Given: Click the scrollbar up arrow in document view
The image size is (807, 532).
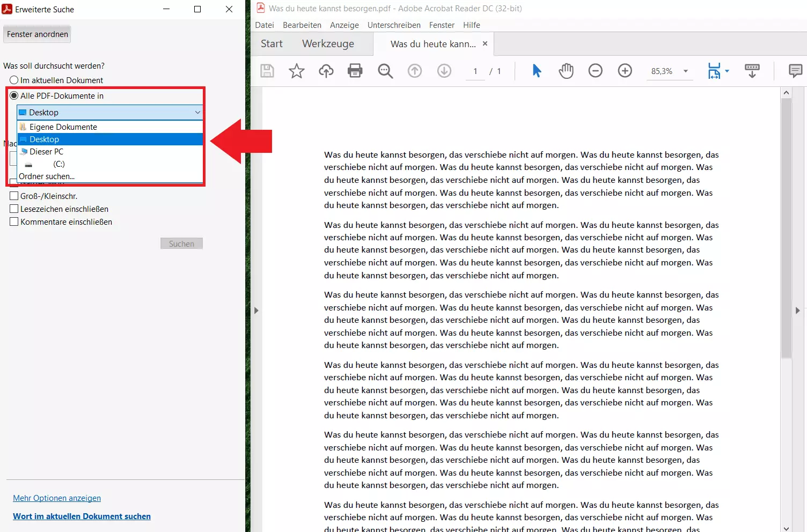Looking at the screenshot, I should (787, 92).
